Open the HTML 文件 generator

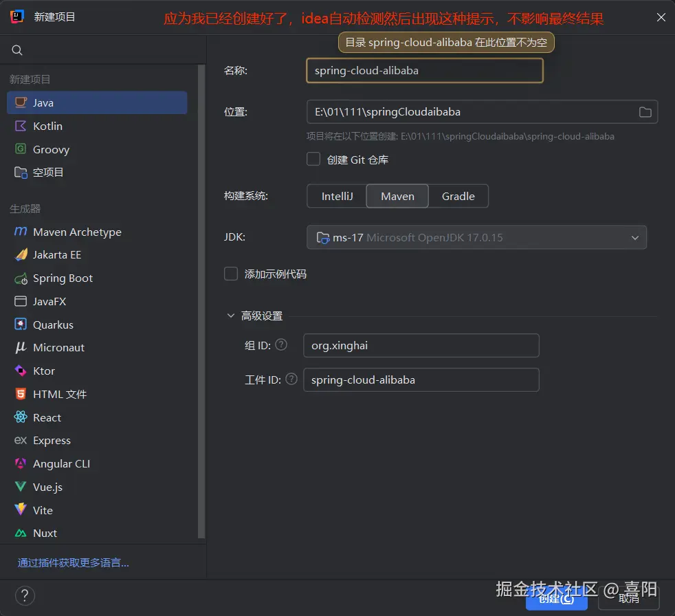point(97,394)
